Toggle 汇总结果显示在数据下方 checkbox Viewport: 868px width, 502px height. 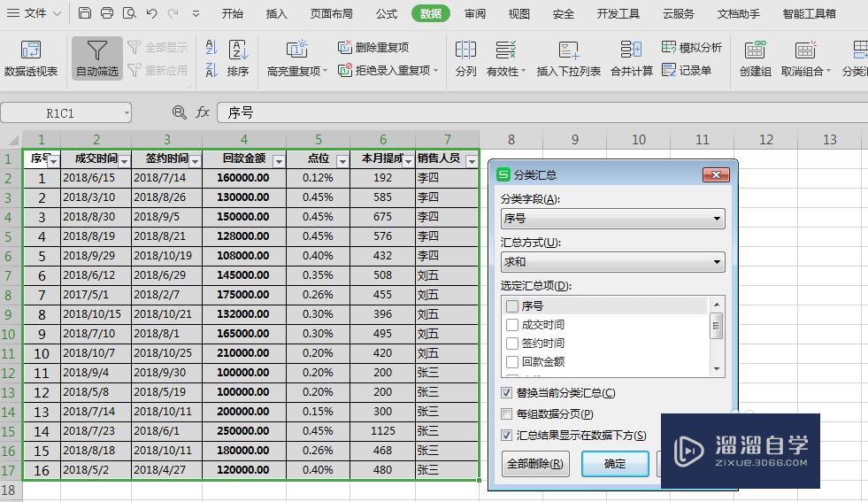[x=506, y=436]
